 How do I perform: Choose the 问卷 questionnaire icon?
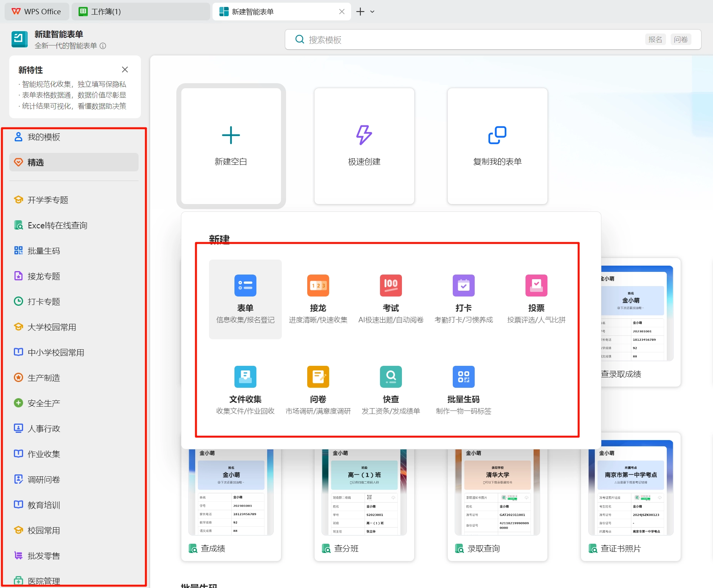(318, 377)
